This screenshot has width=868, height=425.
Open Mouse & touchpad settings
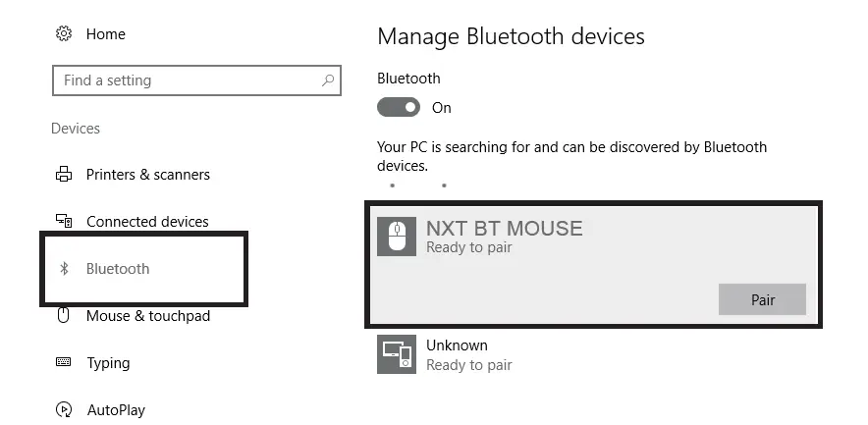pos(147,316)
